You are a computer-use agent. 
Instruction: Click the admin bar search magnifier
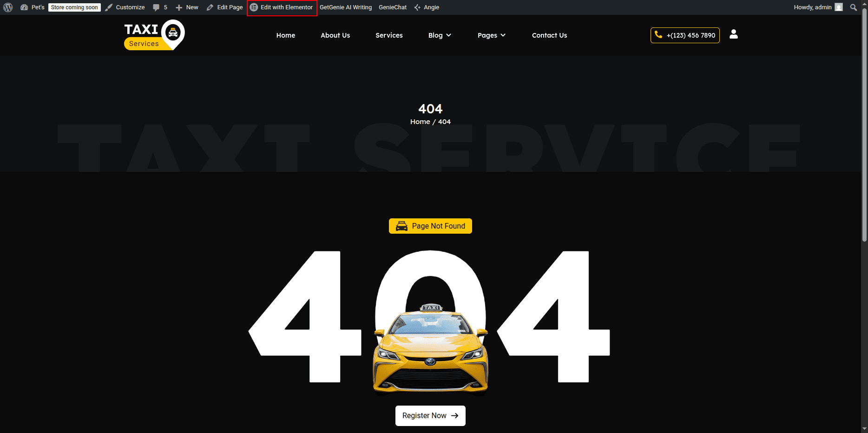(x=854, y=7)
